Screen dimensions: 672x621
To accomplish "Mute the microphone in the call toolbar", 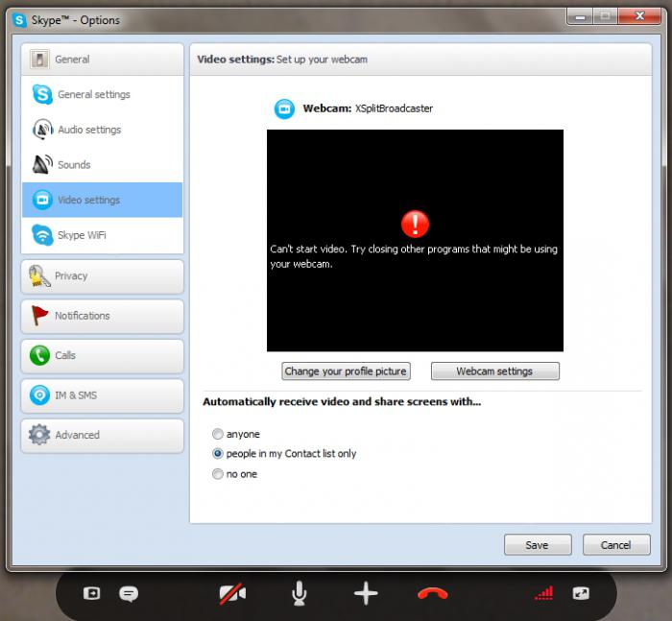I will [300, 593].
